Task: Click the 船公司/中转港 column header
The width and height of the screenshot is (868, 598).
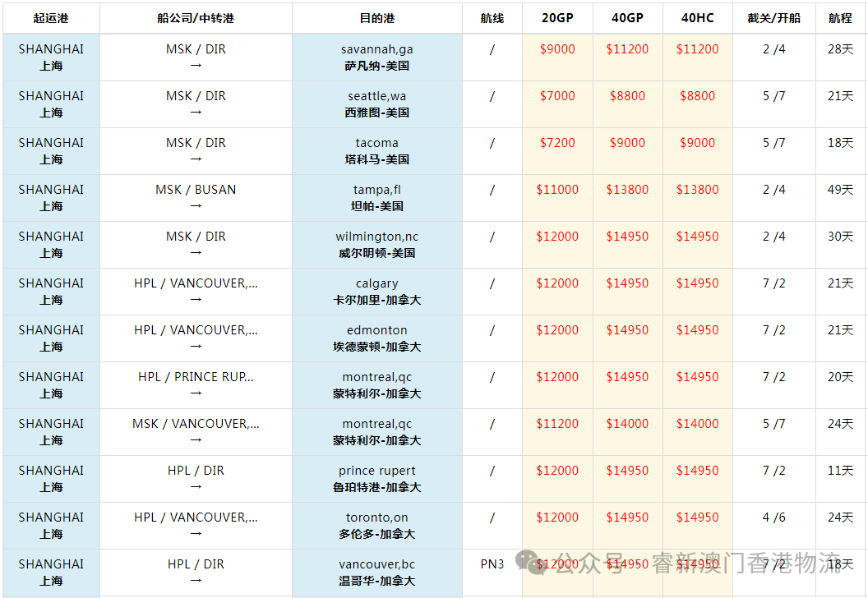Action: click(x=196, y=18)
